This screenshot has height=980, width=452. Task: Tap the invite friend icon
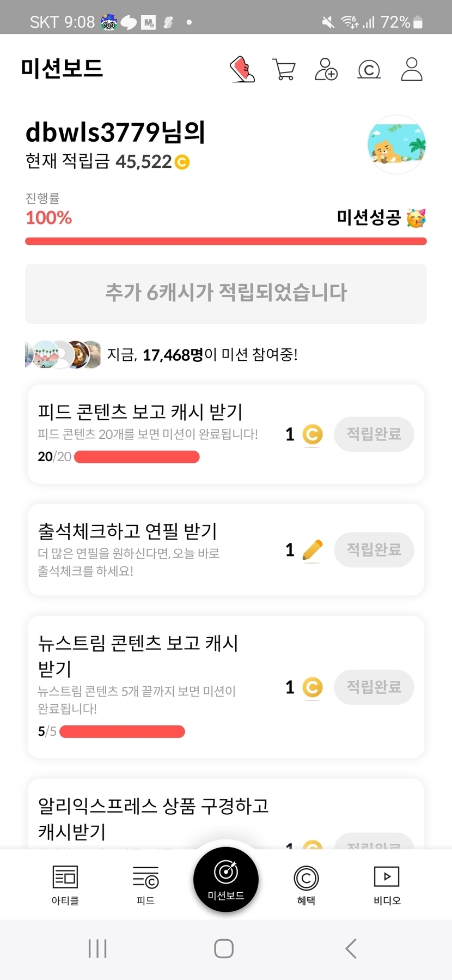[326, 70]
